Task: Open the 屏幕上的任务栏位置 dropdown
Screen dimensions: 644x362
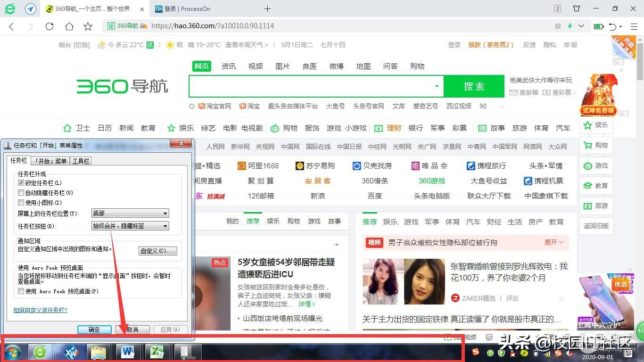Action: pos(130,214)
